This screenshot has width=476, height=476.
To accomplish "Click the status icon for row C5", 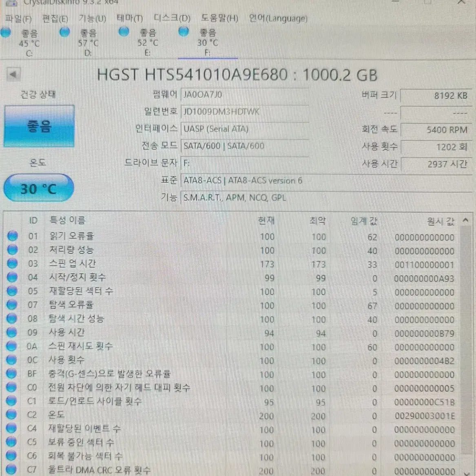I will 11,442.
